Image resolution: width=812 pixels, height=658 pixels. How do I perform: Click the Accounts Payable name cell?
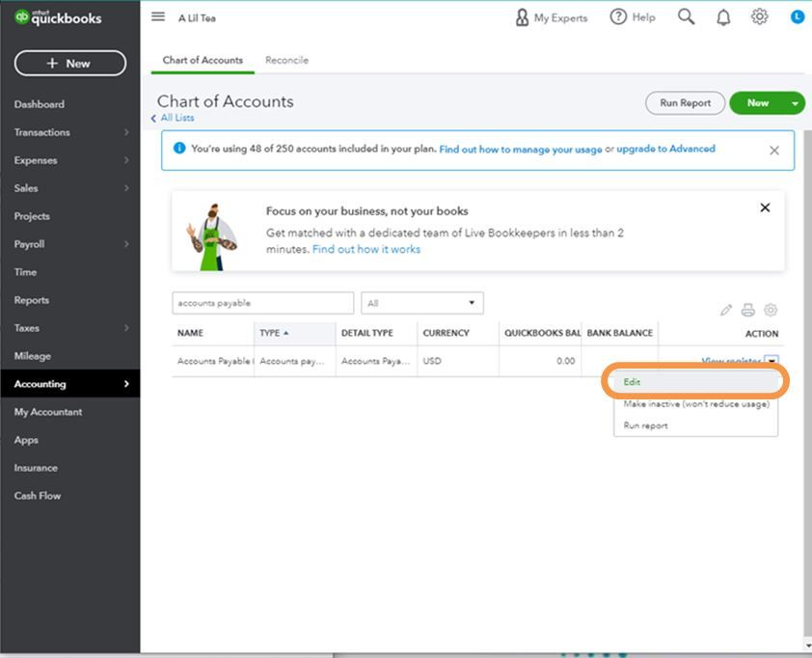pyautogui.click(x=214, y=361)
